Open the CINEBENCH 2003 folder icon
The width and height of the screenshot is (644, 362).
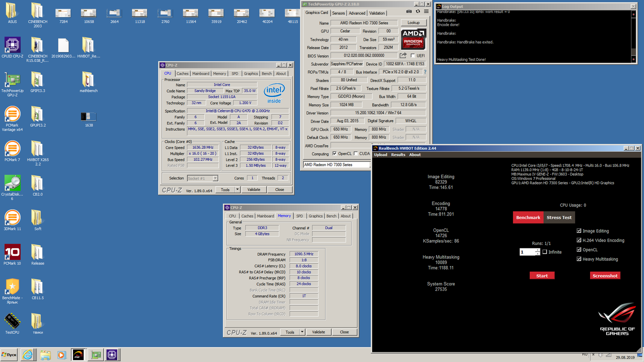[x=38, y=15]
